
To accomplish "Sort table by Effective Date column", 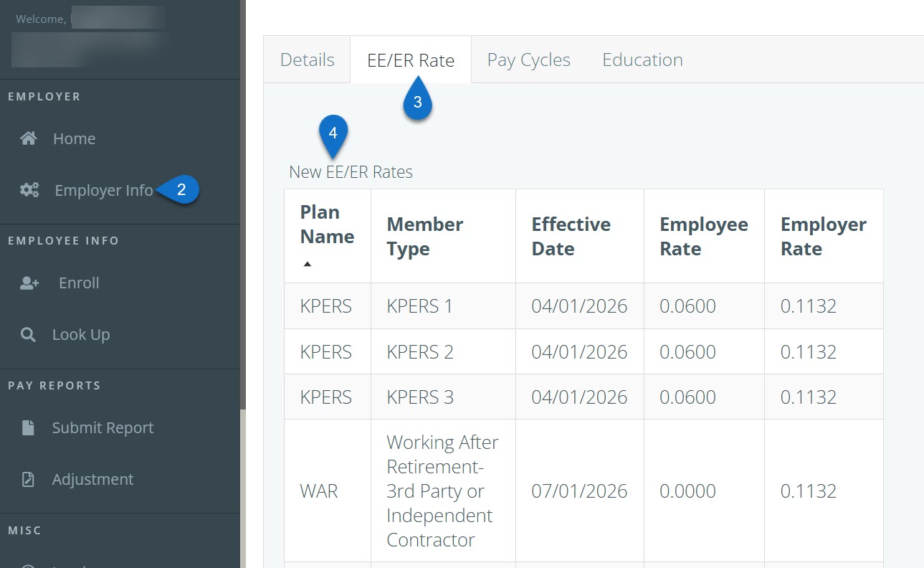I will click(x=571, y=236).
